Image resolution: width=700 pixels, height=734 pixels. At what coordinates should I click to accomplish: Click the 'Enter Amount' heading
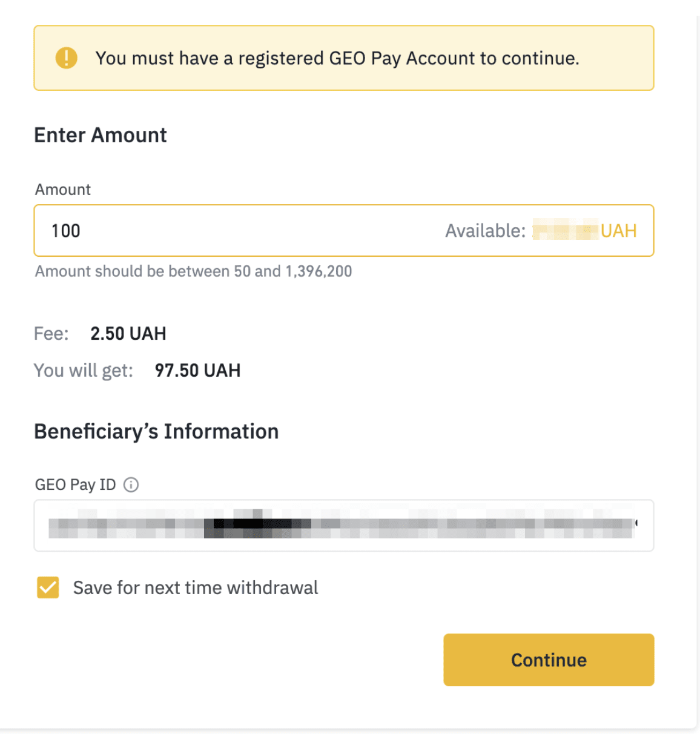pyautogui.click(x=101, y=135)
